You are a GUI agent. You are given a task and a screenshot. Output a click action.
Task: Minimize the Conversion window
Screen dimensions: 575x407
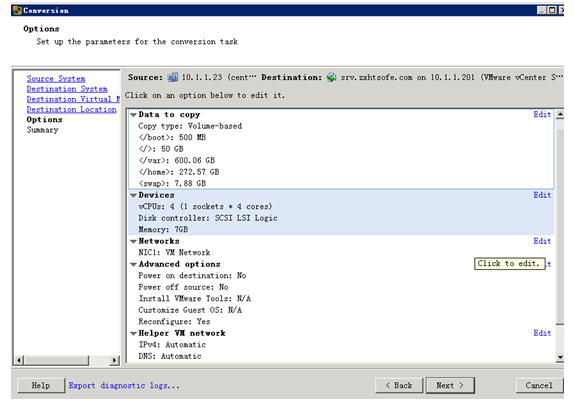coord(542,10)
